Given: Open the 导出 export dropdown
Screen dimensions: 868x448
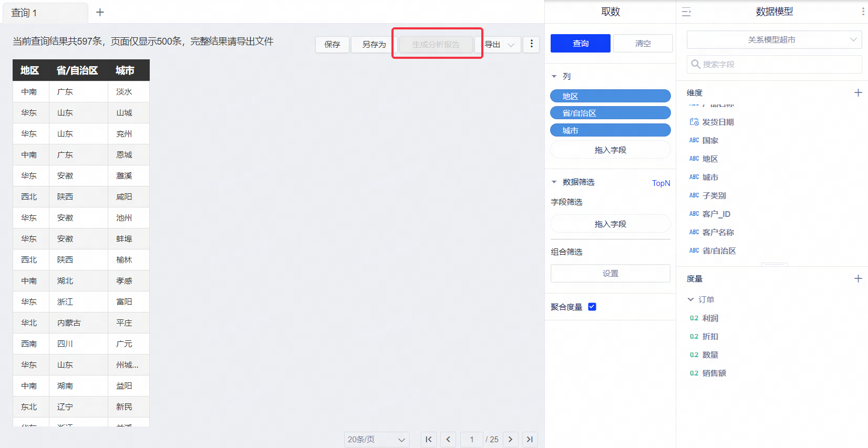Looking at the screenshot, I should (498, 45).
